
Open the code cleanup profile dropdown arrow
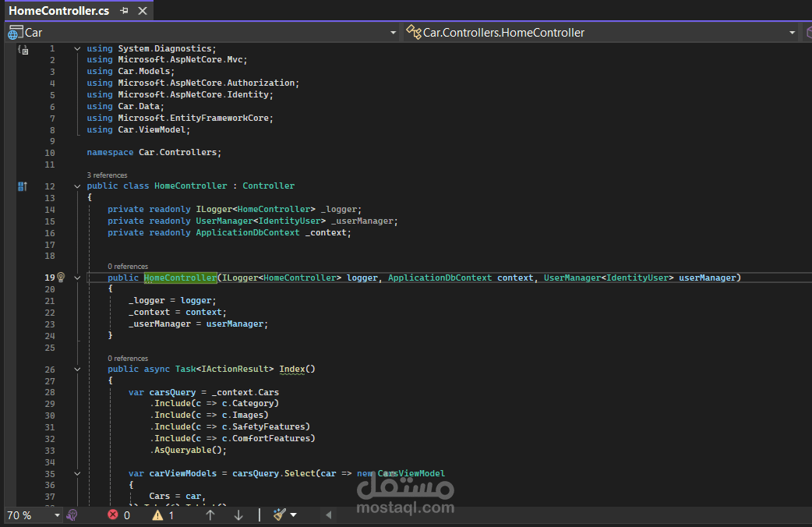point(294,515)
